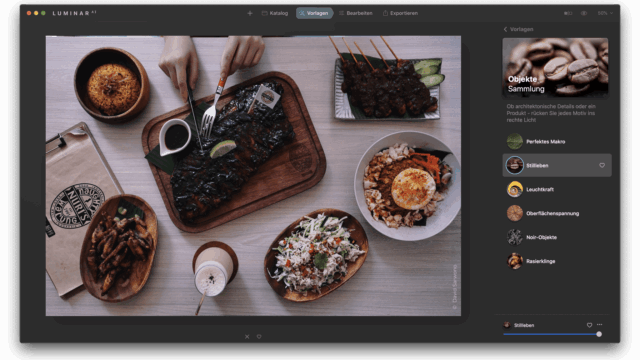This screenshot has height=360, width=640.
Task: Click the Stillleben round thumbnail
Action: pos(515,165)
